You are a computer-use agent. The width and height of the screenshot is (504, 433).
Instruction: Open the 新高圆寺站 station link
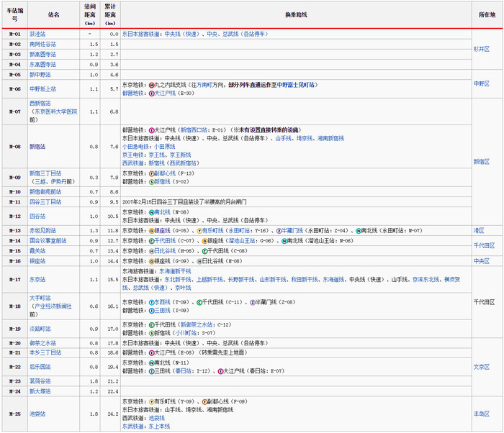(x=42, y=55)
